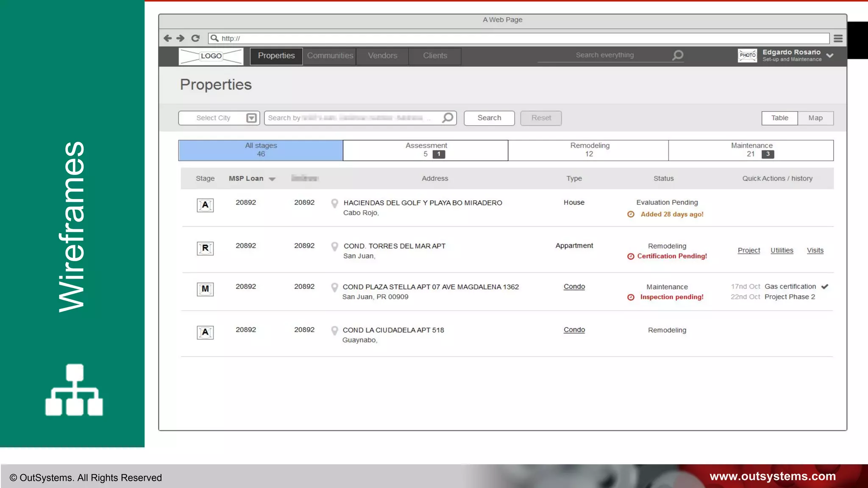The width and height of the screenshot is (868, 488).
Task: Toggle MSP Loan column sort arrow
Action: (x=272, y=179)
